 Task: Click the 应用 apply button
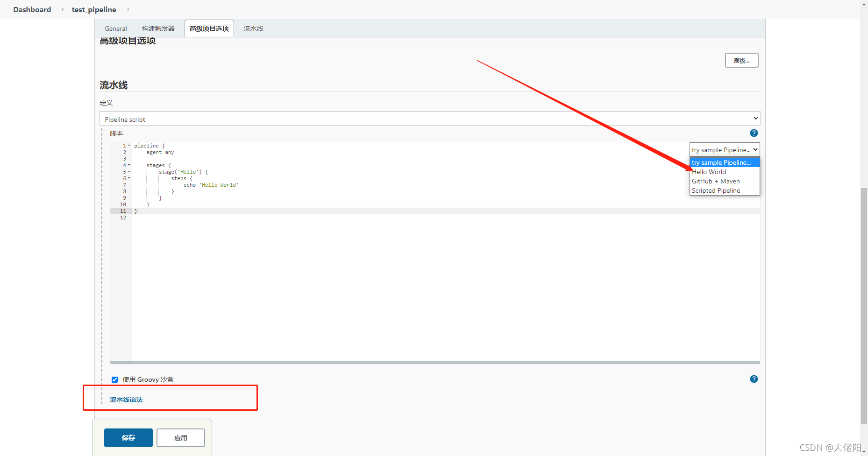tap(181, 438)
